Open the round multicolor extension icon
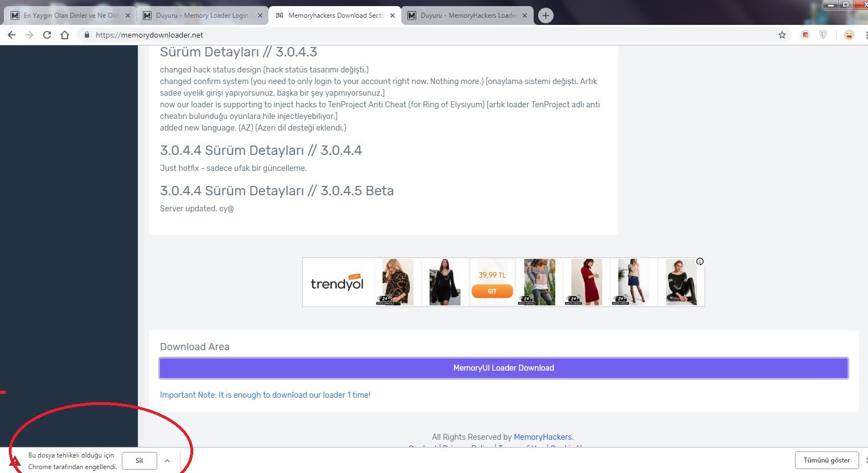 (805, 35)
